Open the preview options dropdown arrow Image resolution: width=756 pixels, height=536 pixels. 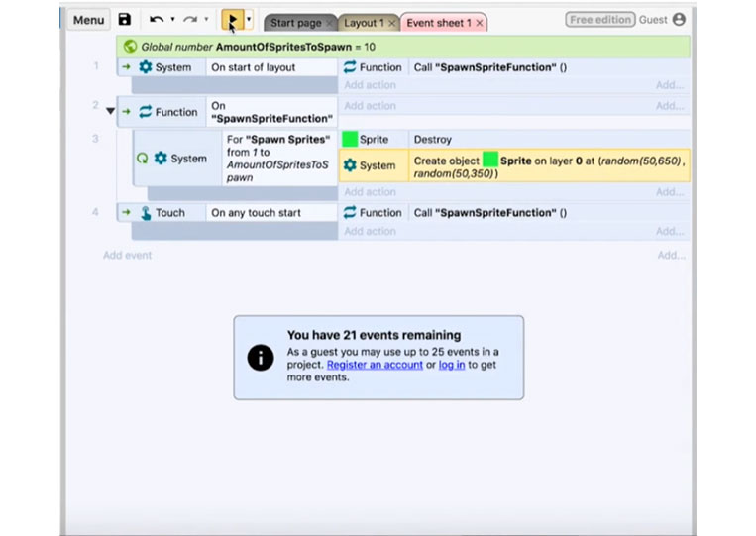[x=249, y=20]
